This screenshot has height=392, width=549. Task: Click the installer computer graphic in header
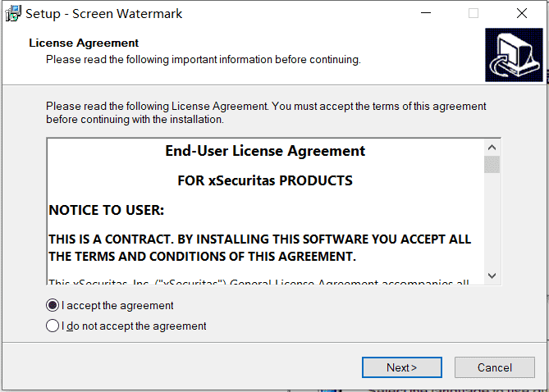click(514, 55)
